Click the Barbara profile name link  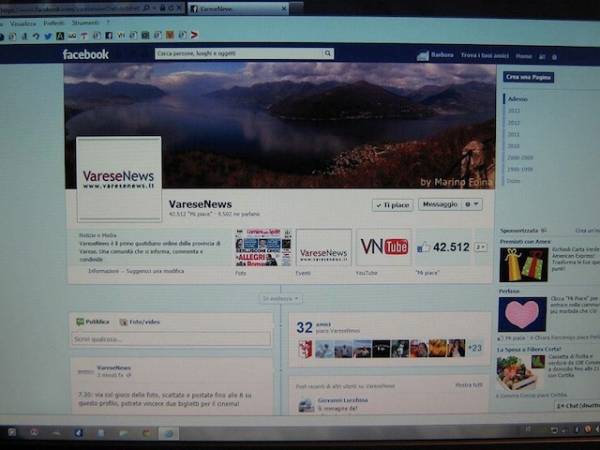pyautogui.click(x=442, y=55)
